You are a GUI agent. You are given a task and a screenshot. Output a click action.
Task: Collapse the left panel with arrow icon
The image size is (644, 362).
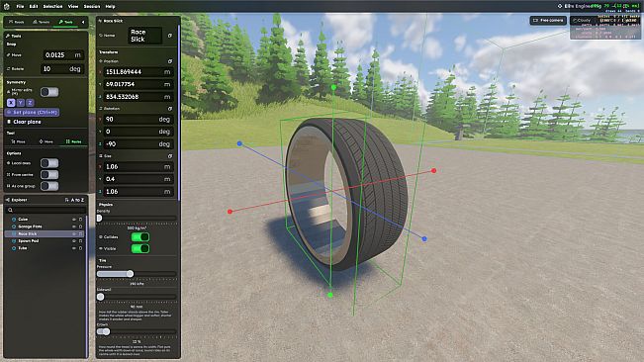click(83, 22)
